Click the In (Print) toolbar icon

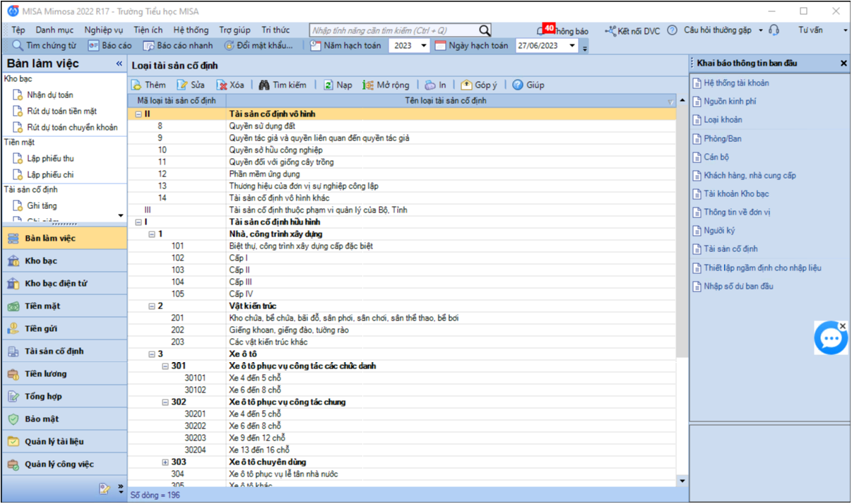(430, 85)
